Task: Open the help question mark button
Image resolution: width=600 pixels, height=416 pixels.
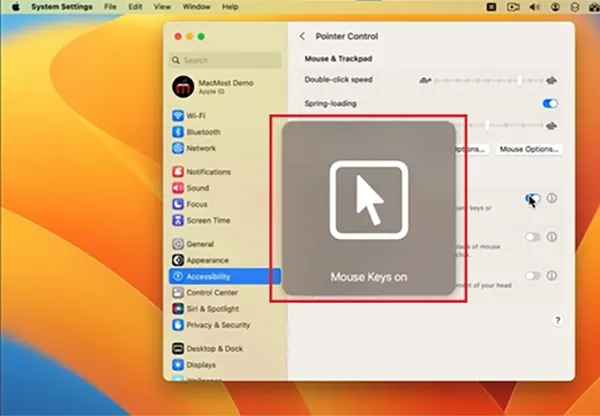Action: click(558, 320)
